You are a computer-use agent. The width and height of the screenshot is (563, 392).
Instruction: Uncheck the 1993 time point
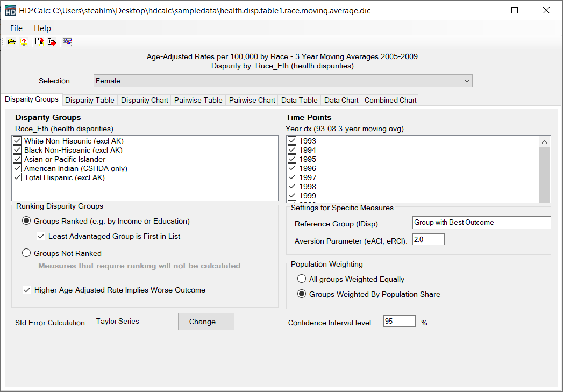[291, 140]
